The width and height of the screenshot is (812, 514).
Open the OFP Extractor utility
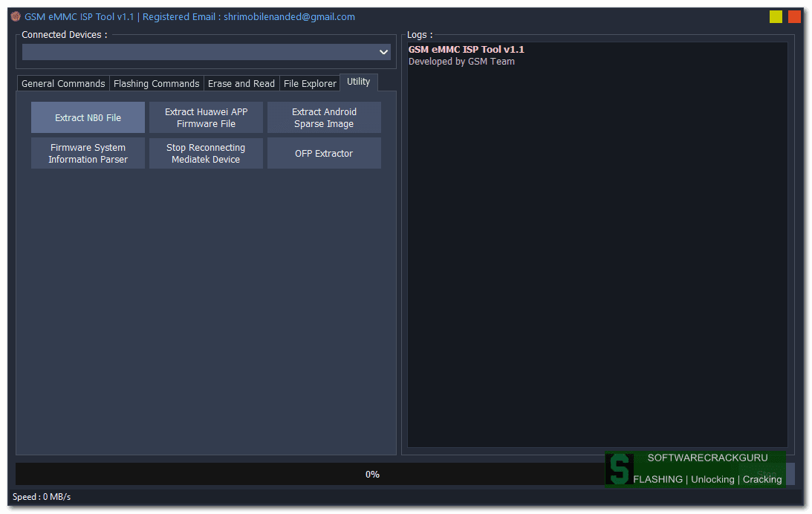[324, 153]
